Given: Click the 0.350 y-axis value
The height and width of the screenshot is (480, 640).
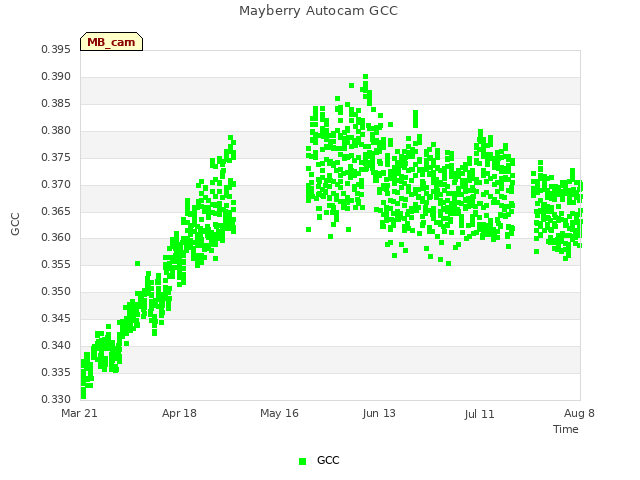Looking at the screenshot, I should (56, 291).
